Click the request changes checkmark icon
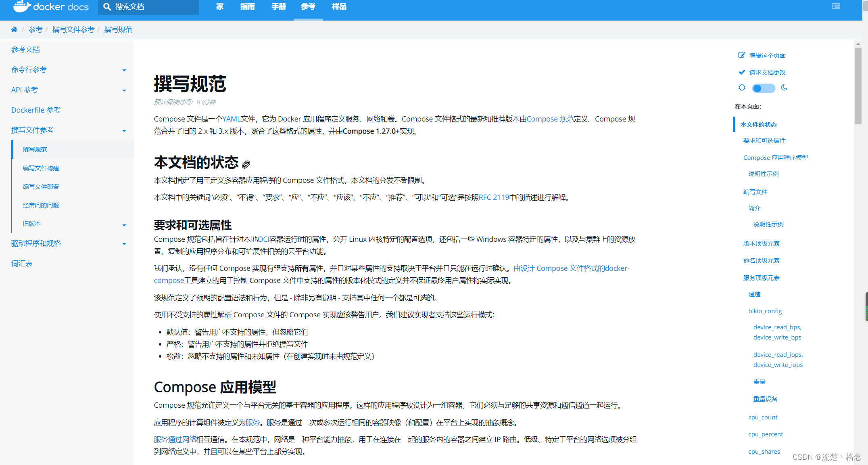Screen dimensions: 868x465 pyautogui.click(x=742, y=72)
